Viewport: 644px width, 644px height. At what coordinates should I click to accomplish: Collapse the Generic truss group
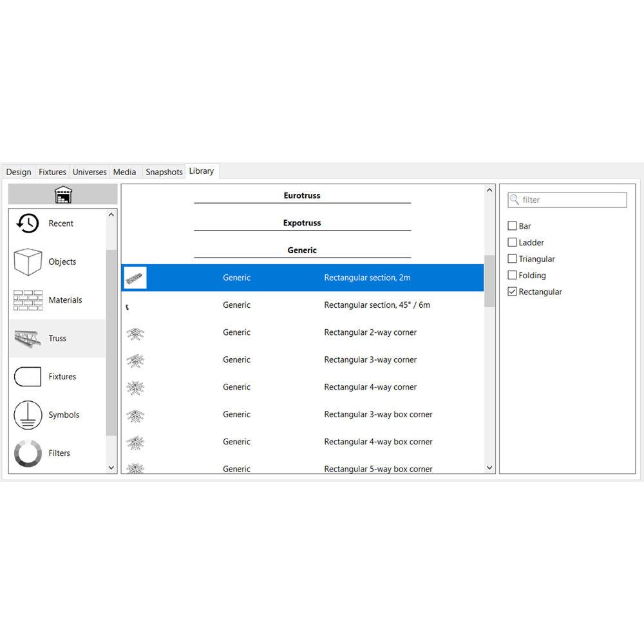[x=301, y=250]
